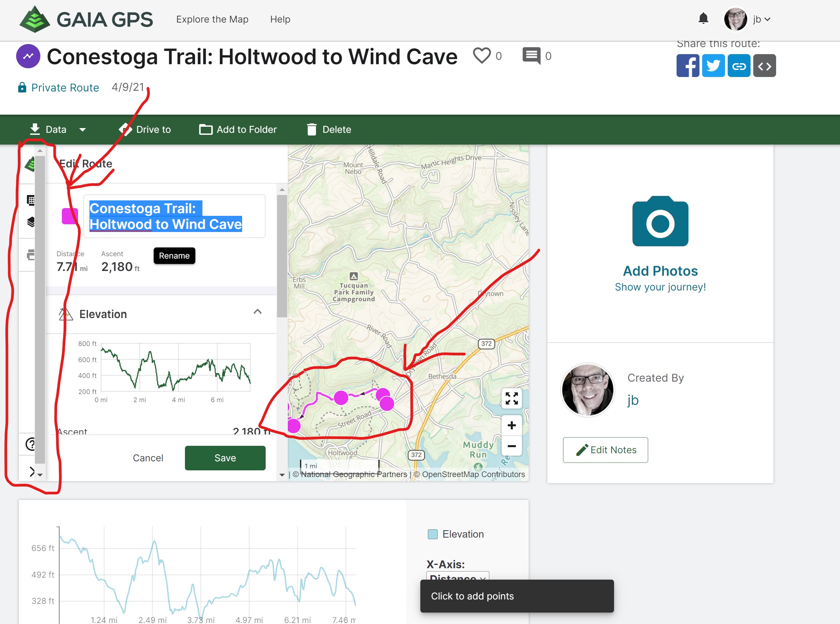Viewport: 840px width, 624px height.
Task: Toggle the Private Route lock setting
Action: 59,88
